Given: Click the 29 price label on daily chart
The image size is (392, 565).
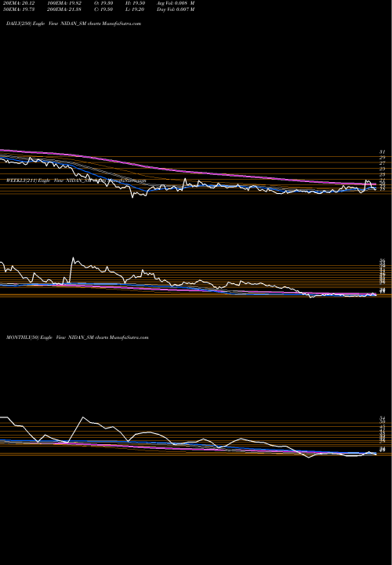Looking at the screenshot, I should pyautogui.click(x=383, y=158).
